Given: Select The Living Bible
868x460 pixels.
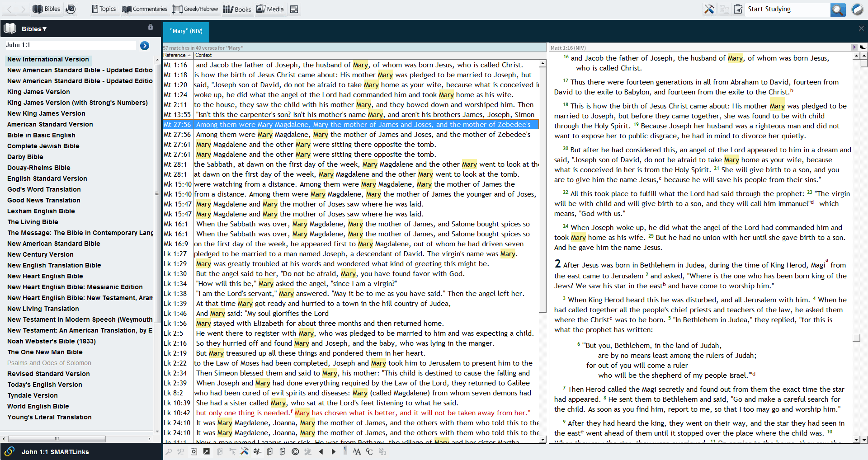Looking at the screenshot, I should pyautogui.click(x=33, y=222).
